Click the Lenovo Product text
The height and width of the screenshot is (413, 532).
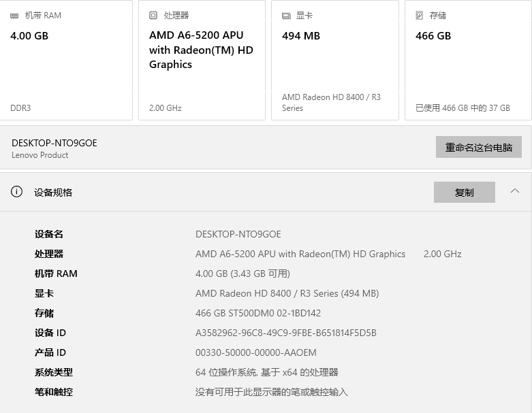point(40,155)
